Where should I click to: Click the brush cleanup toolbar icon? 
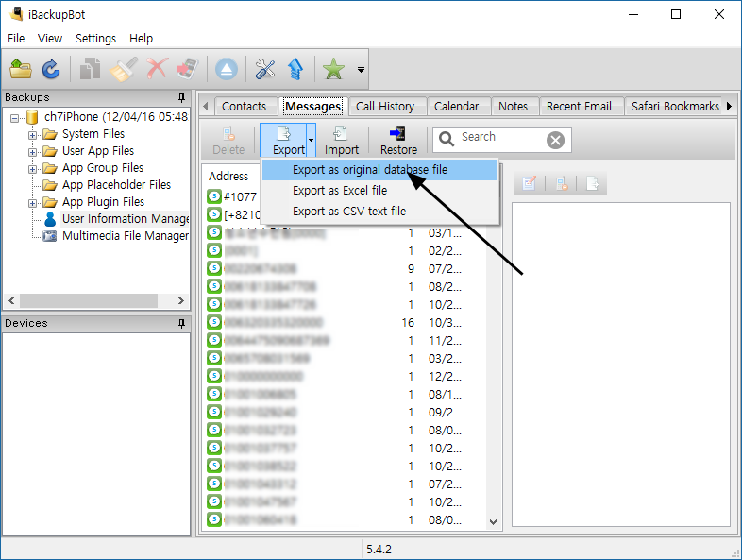click(123, 69)
